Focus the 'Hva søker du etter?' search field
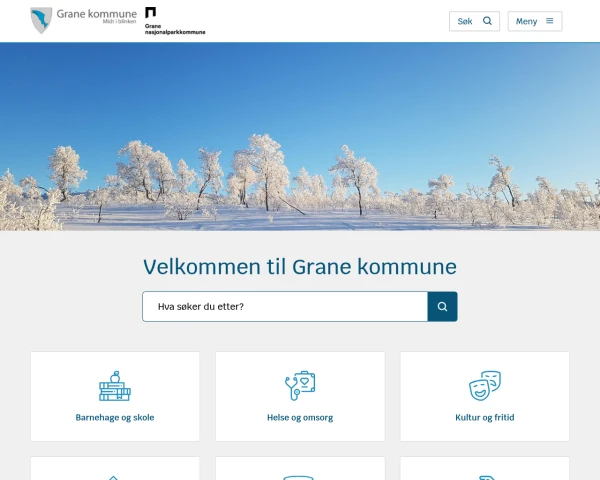 click(x=285, y=307)
